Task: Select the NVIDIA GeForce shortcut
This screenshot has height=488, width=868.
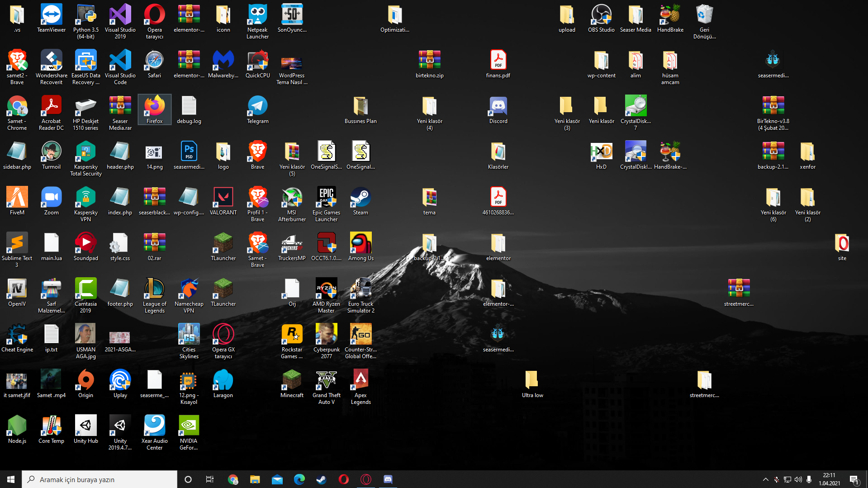Action: click(x=189, y=433)
